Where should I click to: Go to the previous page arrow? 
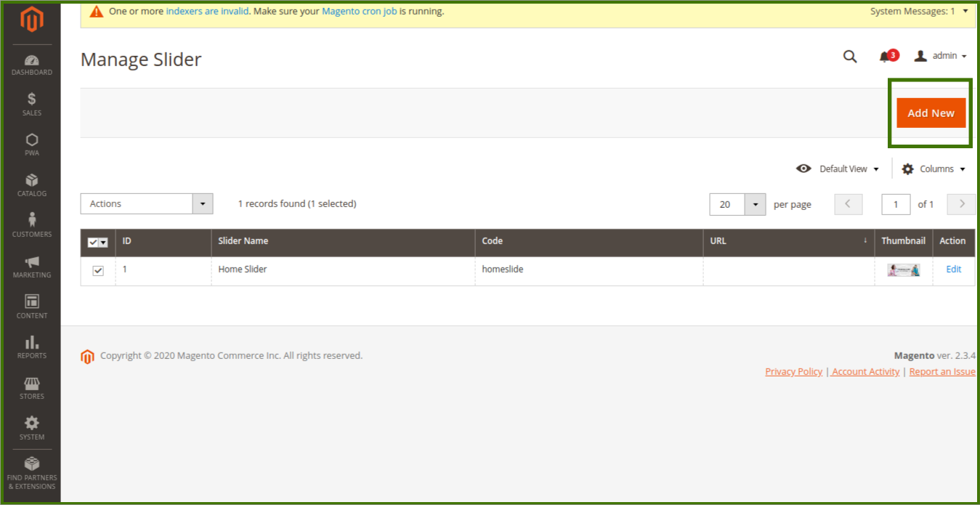[x=849, y=204]
